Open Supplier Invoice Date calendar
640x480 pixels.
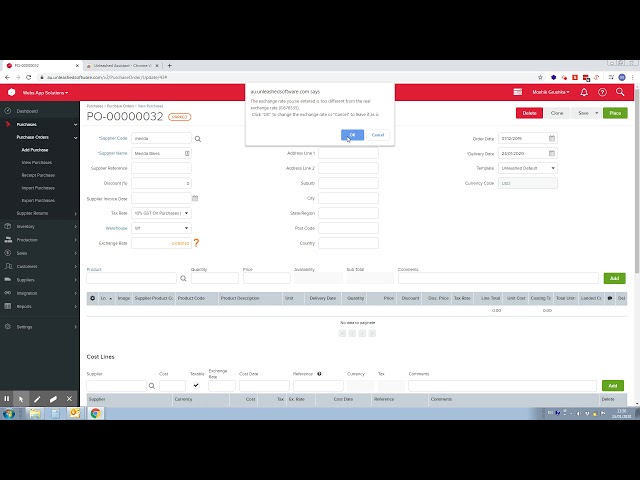pos(195,198)
